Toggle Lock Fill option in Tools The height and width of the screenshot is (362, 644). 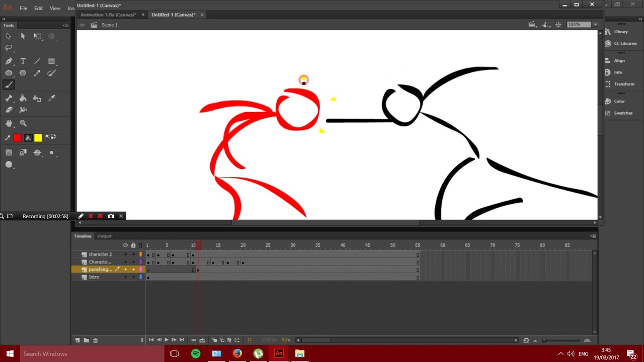point(23,153)
